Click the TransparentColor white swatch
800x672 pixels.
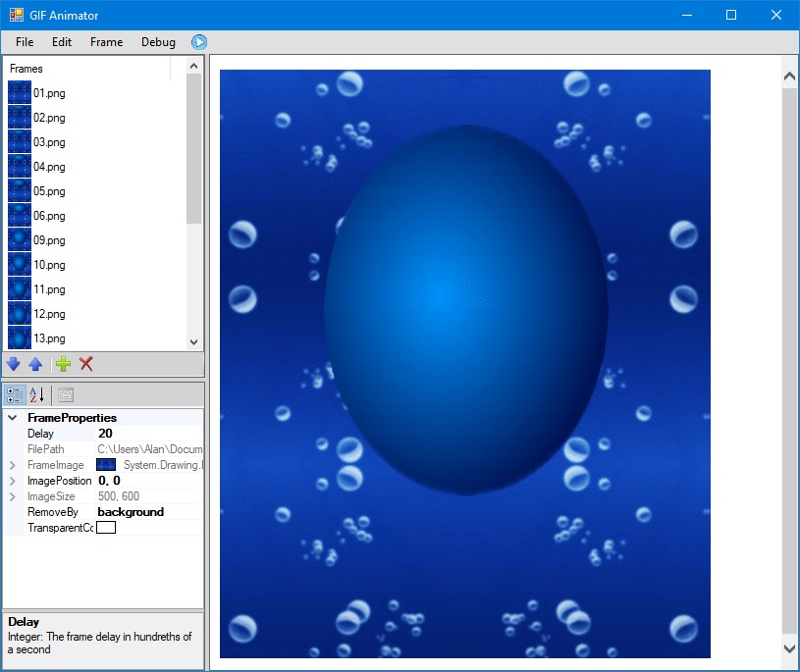click(106, 528)
